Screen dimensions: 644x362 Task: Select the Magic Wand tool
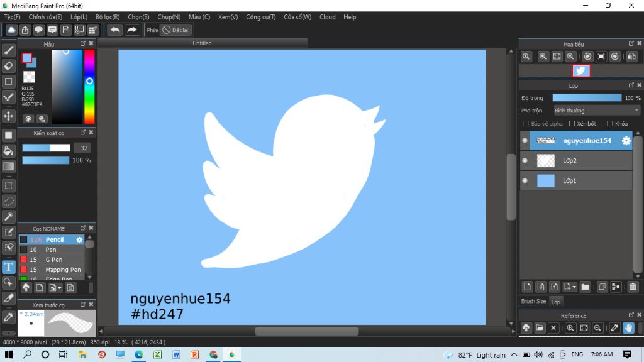[x=9, y=217]
